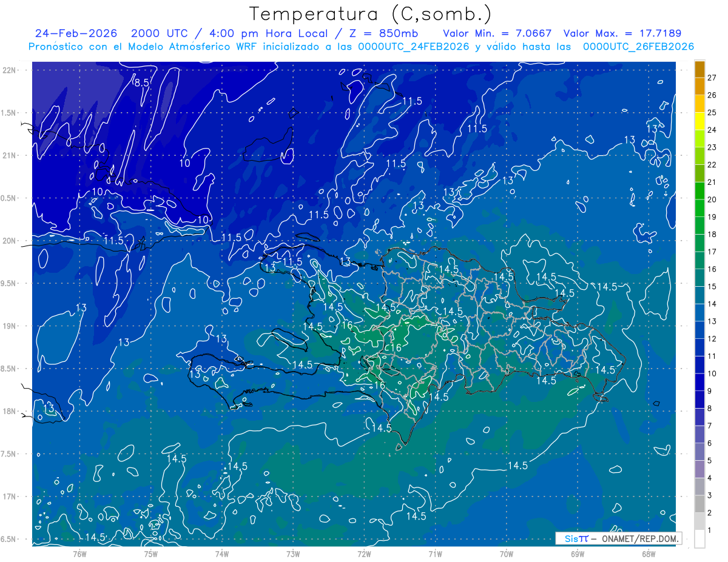
Task: Click the '76W' longitude axis label
Action: click(x=79, y=554)
